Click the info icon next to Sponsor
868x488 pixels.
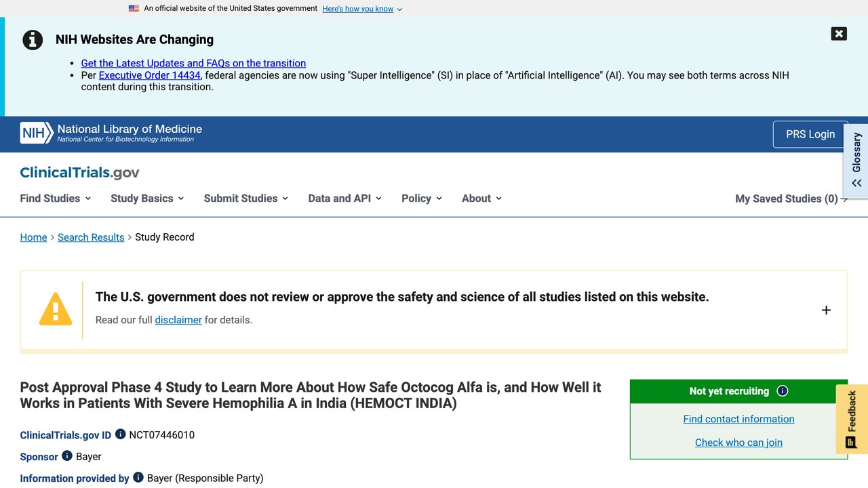(67, 455)
